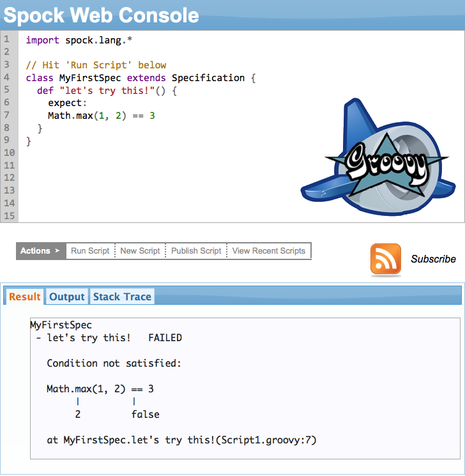Viewport: 465px width, 476px height.
Task: Click the Run Script button
Action: click(x=90, y=250)
